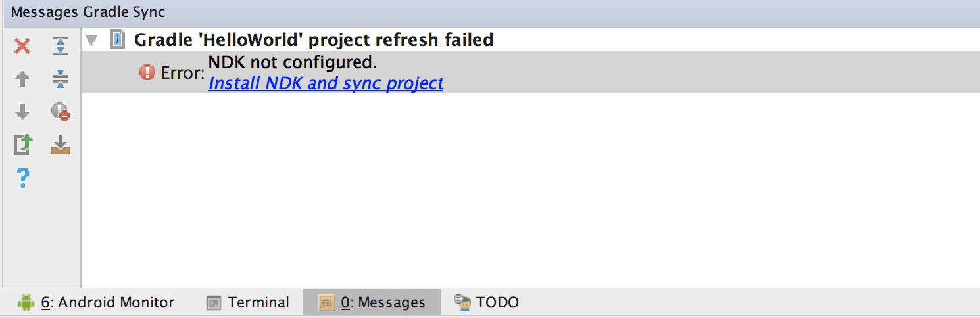Viewport: 980px width, 318px height.
Task: Click 'Install NDK and sync project' link
Action: pos(326,83)
